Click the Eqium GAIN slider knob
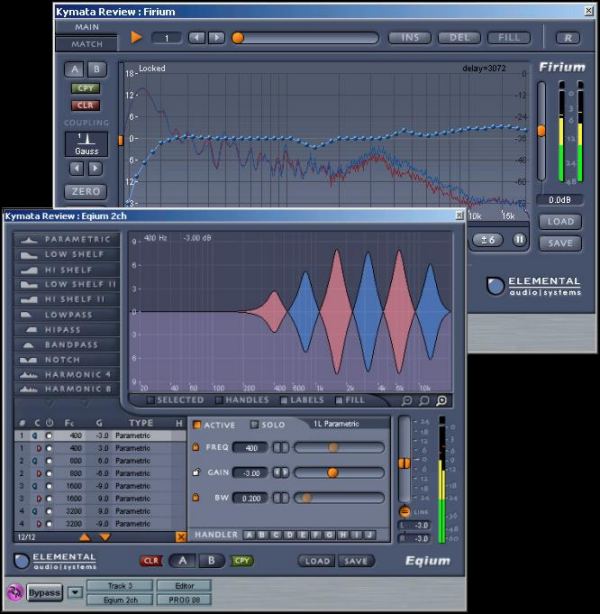 pos(333,473)
